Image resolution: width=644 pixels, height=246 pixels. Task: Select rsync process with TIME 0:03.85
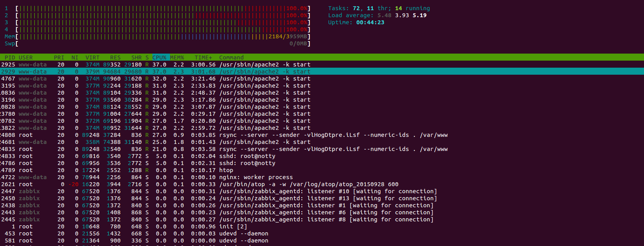[322, 135]
